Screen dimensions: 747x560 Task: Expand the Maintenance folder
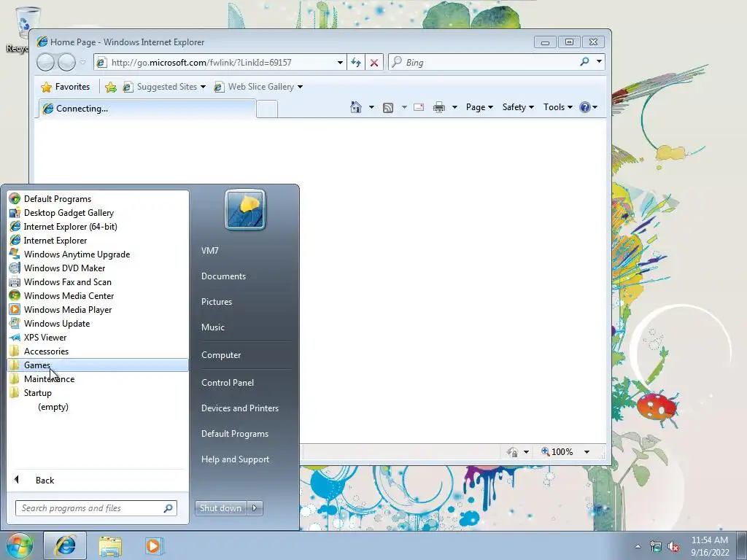(x=98, y=379)
